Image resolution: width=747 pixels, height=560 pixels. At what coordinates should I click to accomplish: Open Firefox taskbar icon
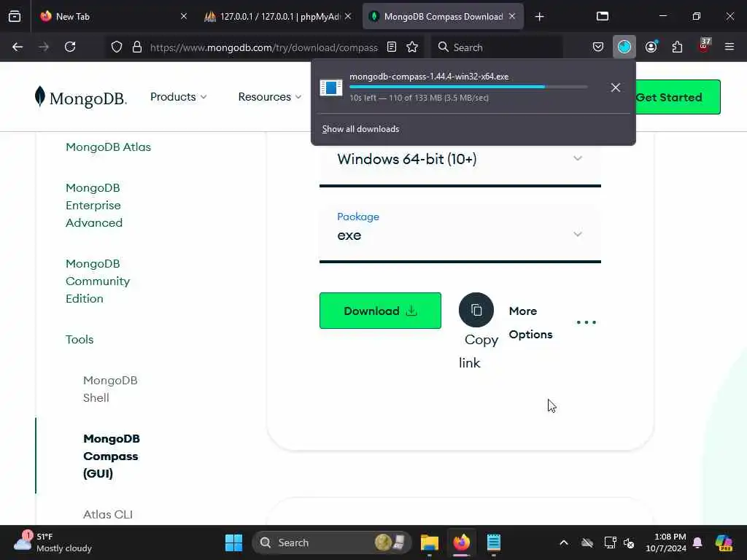461,542
